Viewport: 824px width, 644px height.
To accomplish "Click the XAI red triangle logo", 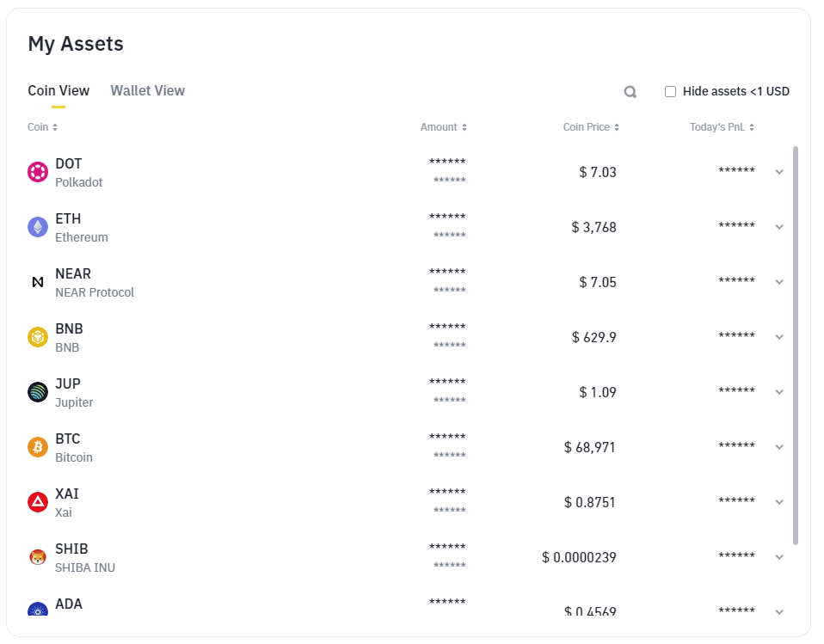I will coord(38,502).
